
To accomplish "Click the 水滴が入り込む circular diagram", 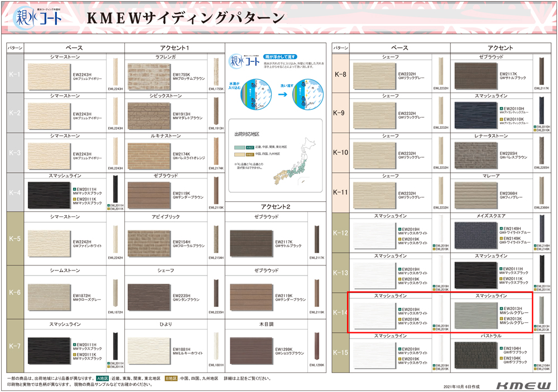I will coord(256,95).
